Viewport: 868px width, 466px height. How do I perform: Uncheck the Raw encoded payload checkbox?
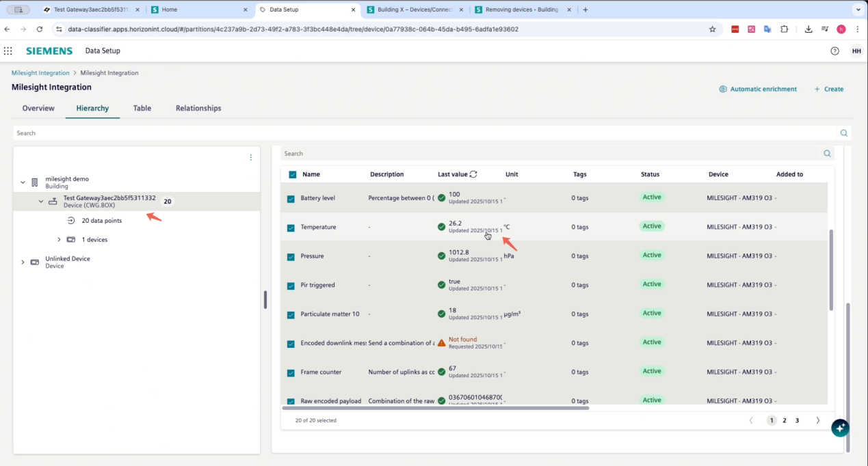coord(291,402)
